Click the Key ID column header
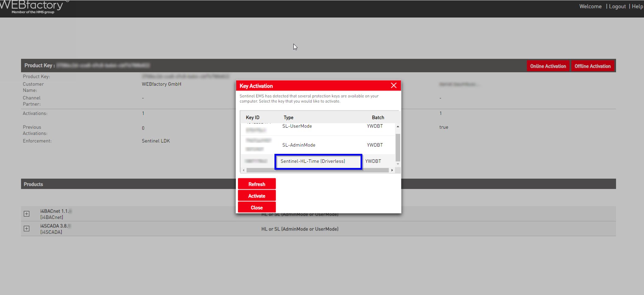The height and width of the screenshot is (295, 644). [x=253, y=118]
